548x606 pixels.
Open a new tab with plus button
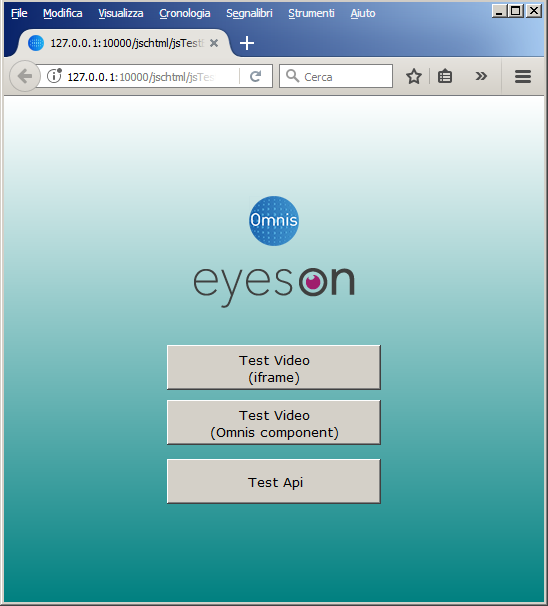(x=247, y=43)
